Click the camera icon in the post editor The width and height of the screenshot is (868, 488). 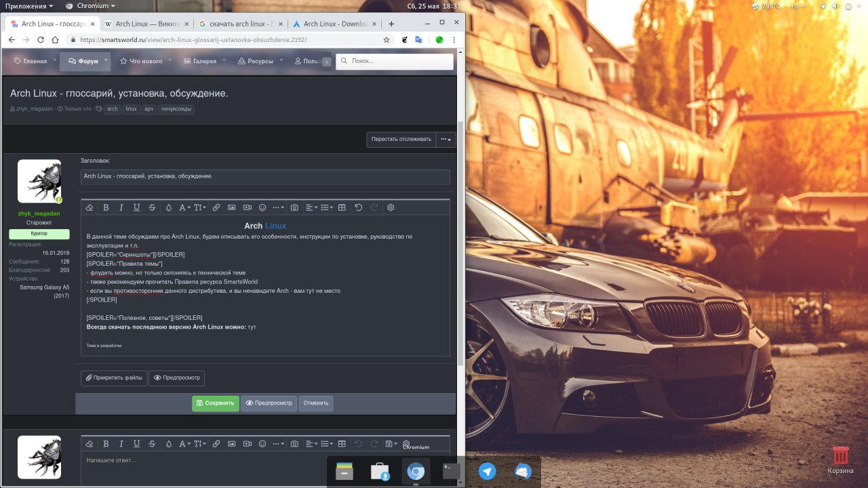tap(294, 207)
